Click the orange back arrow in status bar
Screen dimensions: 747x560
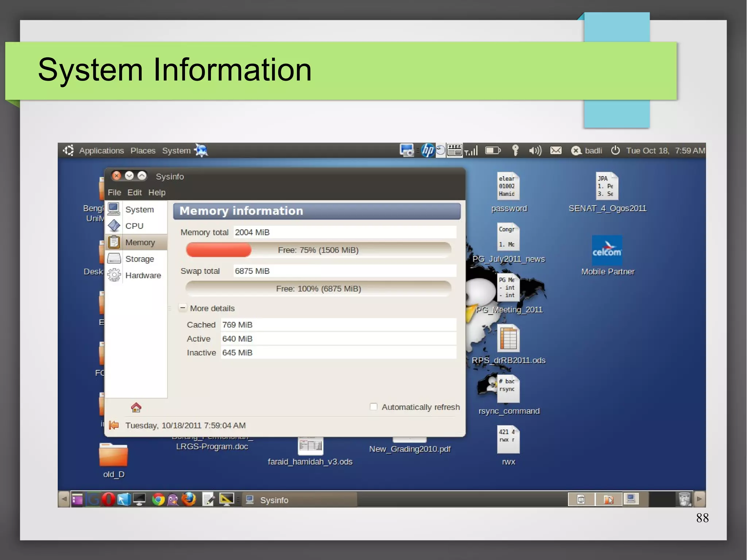[114, 425]
